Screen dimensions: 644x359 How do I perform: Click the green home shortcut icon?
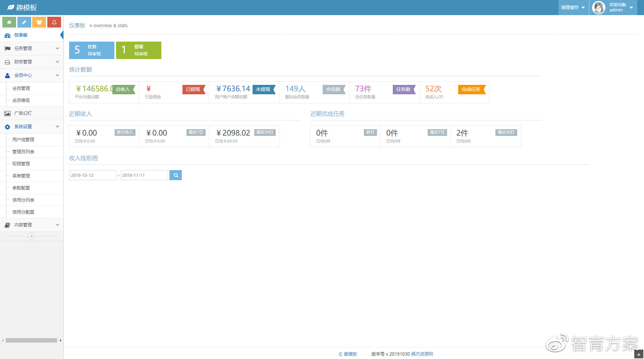click(x=9, y=22)
